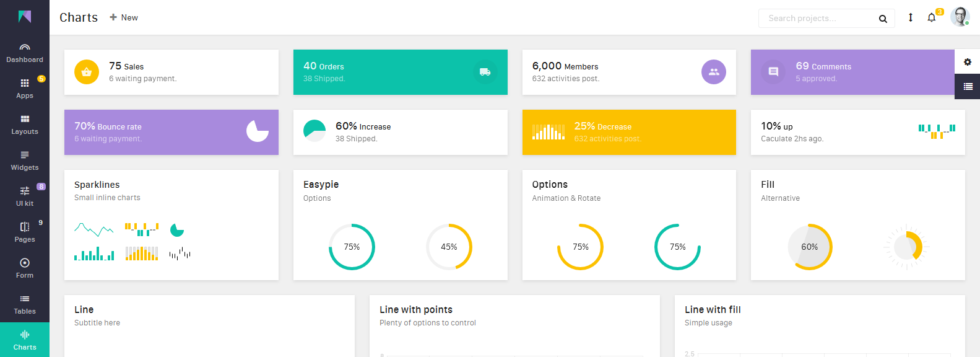Screen dimensions: 980x357
Task: Expand the Apps sidebar menu
Action: (25, 89)
